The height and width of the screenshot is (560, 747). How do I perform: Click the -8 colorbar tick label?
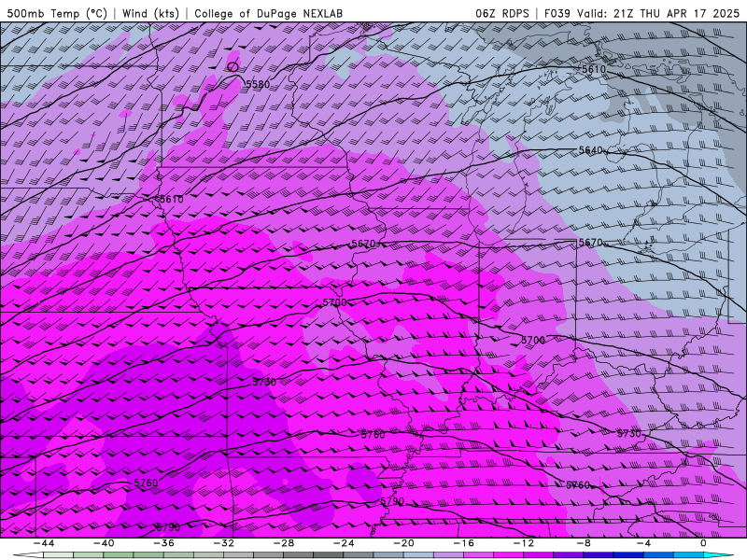click(x=584, y=543)
